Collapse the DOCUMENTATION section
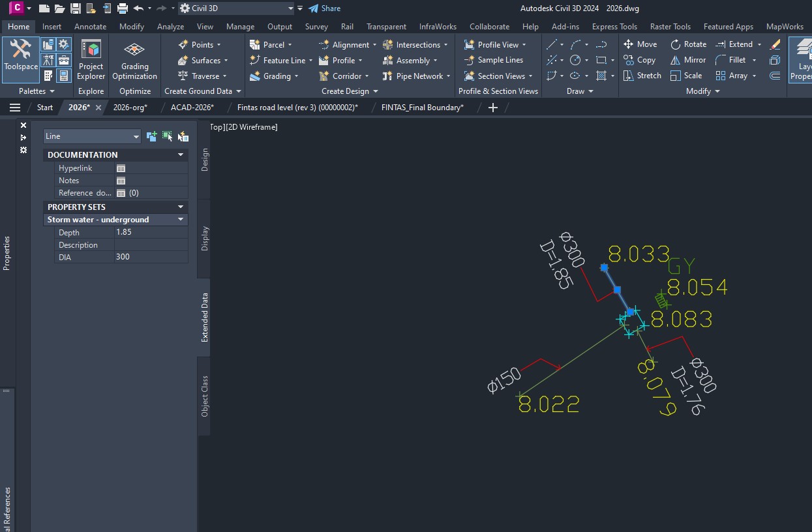The width and height of the screenshot is (812, 532). [181, 155]
